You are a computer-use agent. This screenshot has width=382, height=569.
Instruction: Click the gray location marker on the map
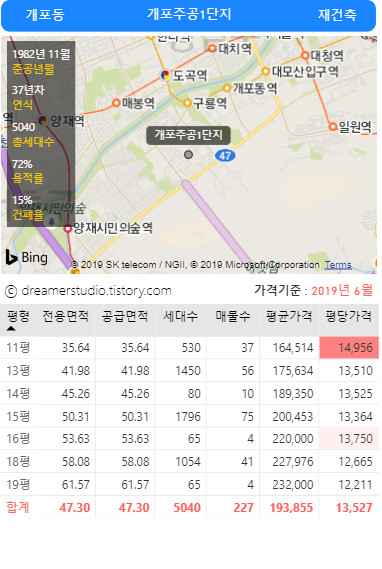point(188,155)
